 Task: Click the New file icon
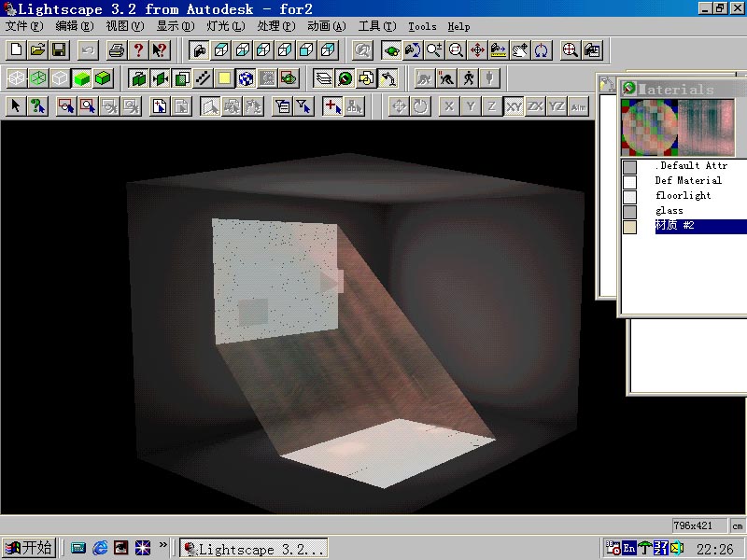click(16, 49)
